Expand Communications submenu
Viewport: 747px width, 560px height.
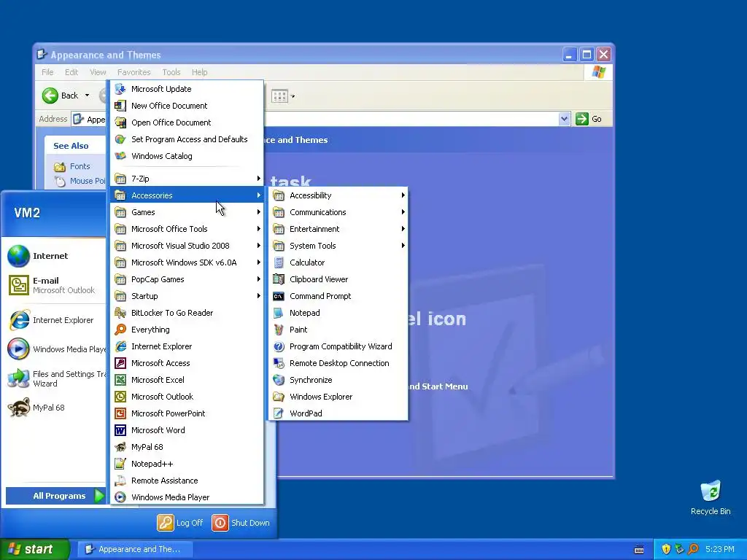338,212
